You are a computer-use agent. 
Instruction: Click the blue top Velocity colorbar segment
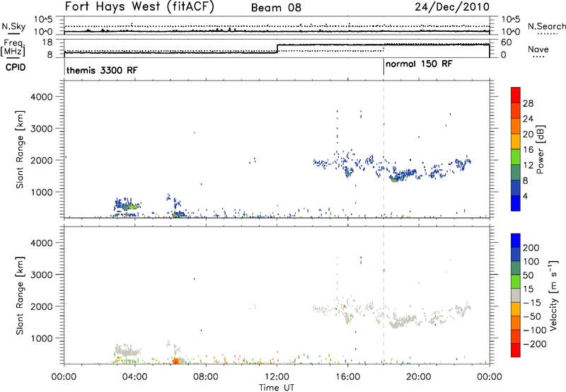(516, 241)
